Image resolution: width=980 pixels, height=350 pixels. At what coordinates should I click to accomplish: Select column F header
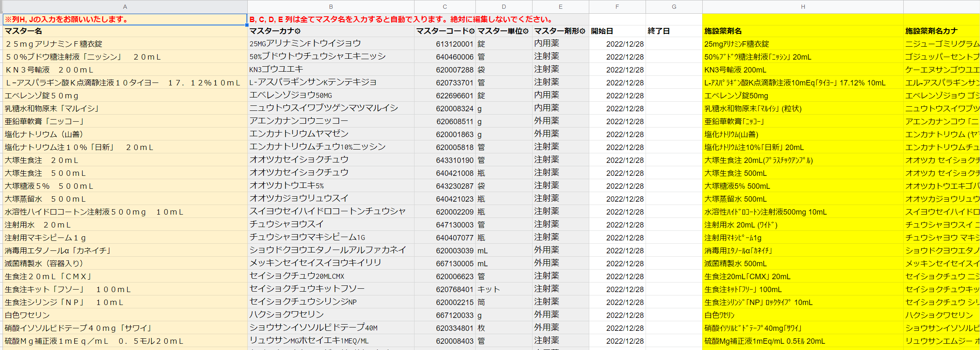(617, 7)
